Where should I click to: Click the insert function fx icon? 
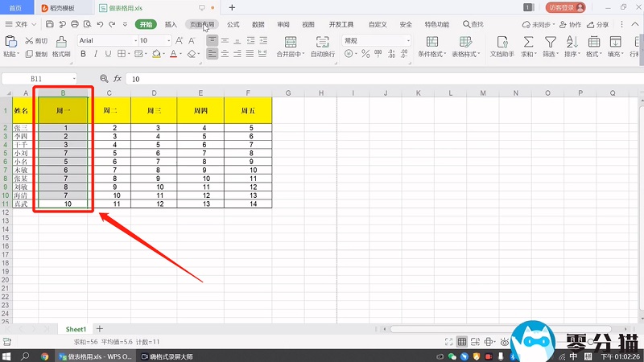tap(117, 79)
